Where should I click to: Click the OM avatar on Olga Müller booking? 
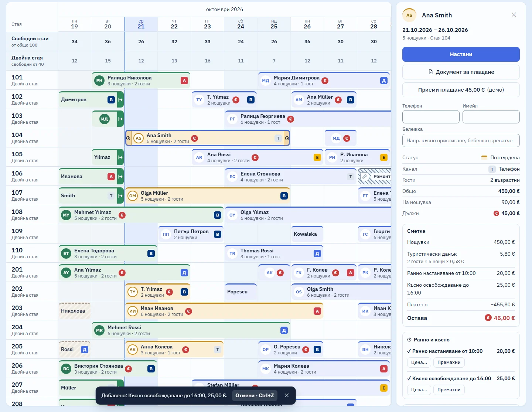tap(133, 196)
